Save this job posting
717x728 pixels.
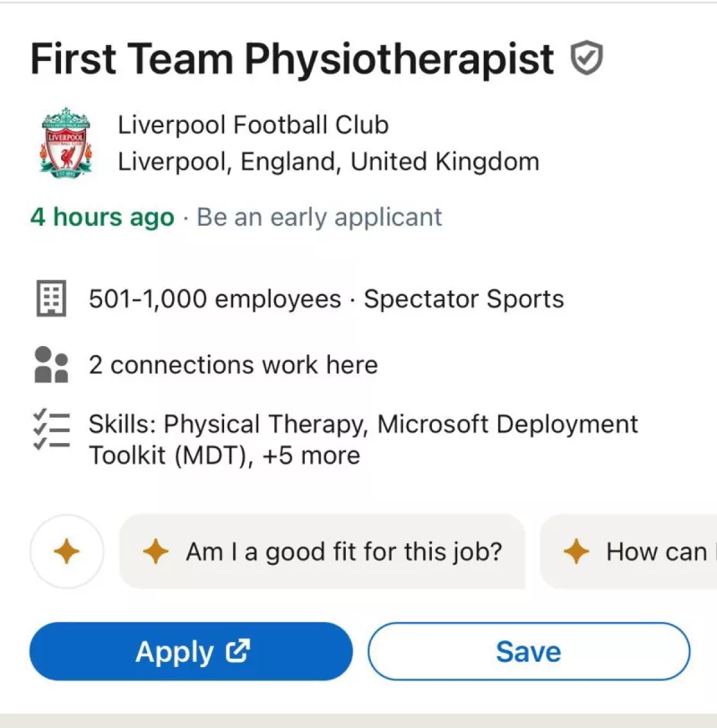click(x=529, y=652)
